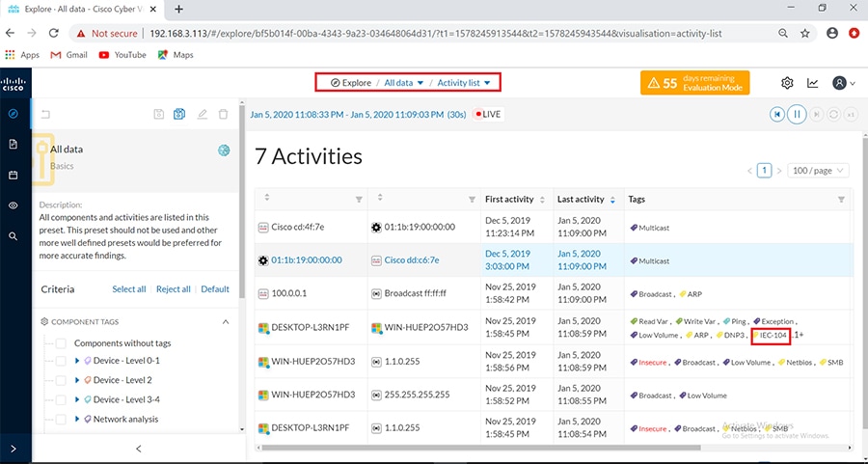Check the Device - Level 2 checkbox
This screenshot has width=868, height=464.
(61, 380)
